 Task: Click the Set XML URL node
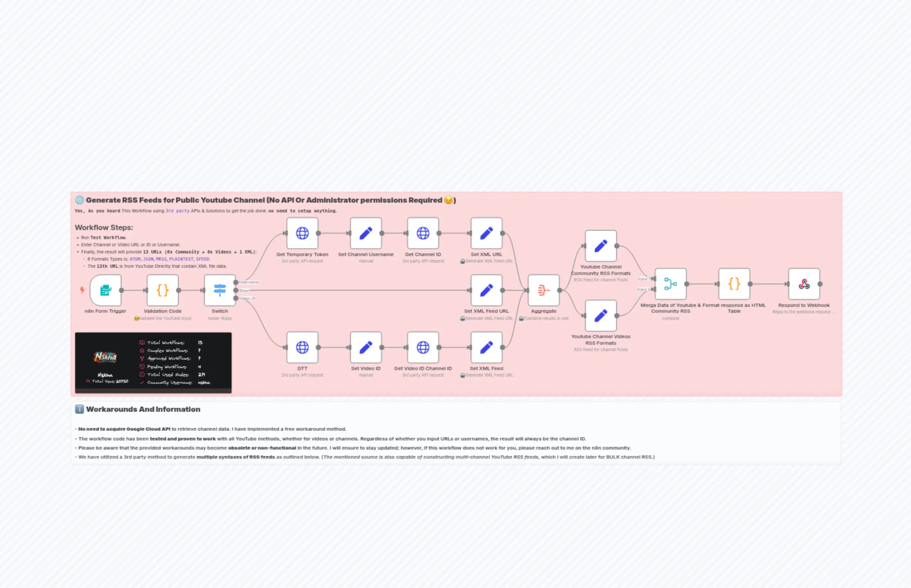tap(486, 233)
